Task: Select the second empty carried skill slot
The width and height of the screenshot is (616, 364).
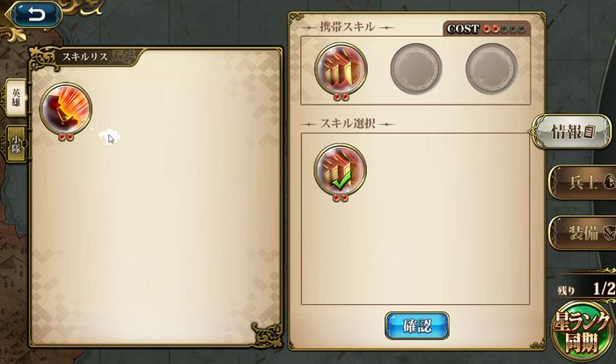Action: click(416, 69)
